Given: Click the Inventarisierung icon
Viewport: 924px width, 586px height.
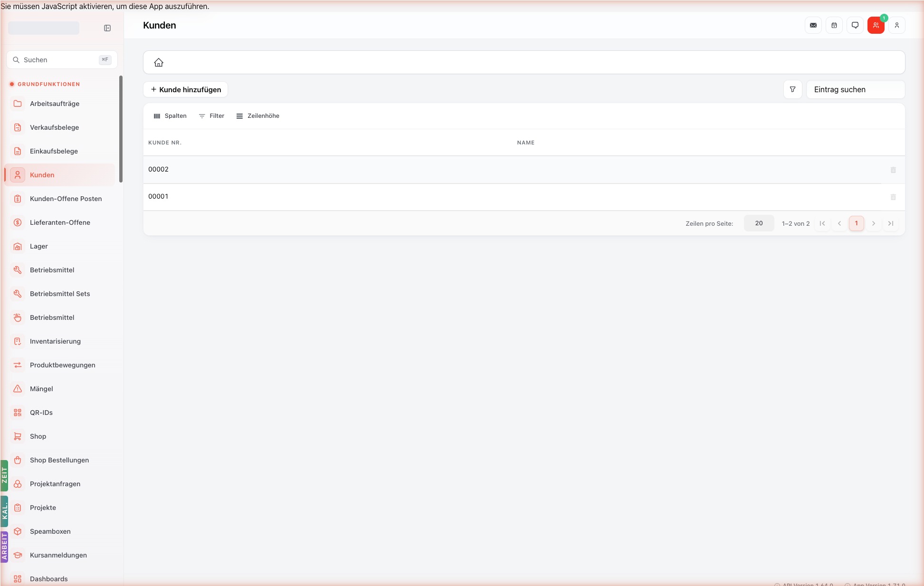Looking at the screenshot, I should (18, 341).
